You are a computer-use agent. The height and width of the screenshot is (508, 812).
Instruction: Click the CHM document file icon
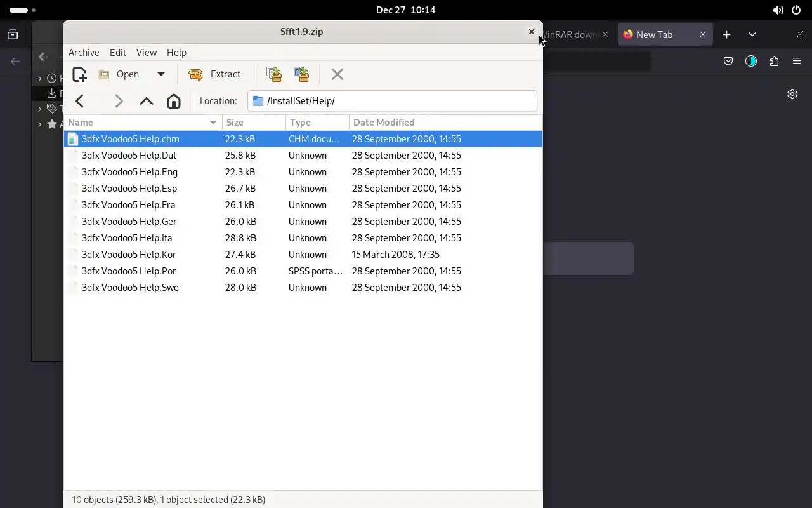[x=73, y=139]
